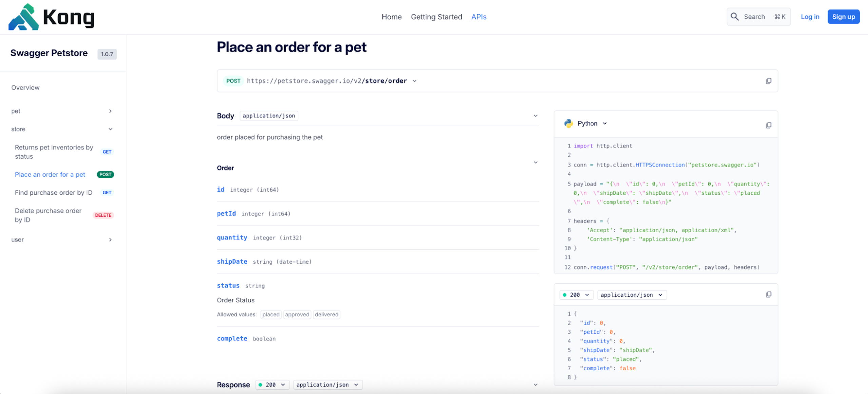This screenshot has width=868, height=394.
Task: Open Find purchase order by ID
Action: [x=54, y=193]
